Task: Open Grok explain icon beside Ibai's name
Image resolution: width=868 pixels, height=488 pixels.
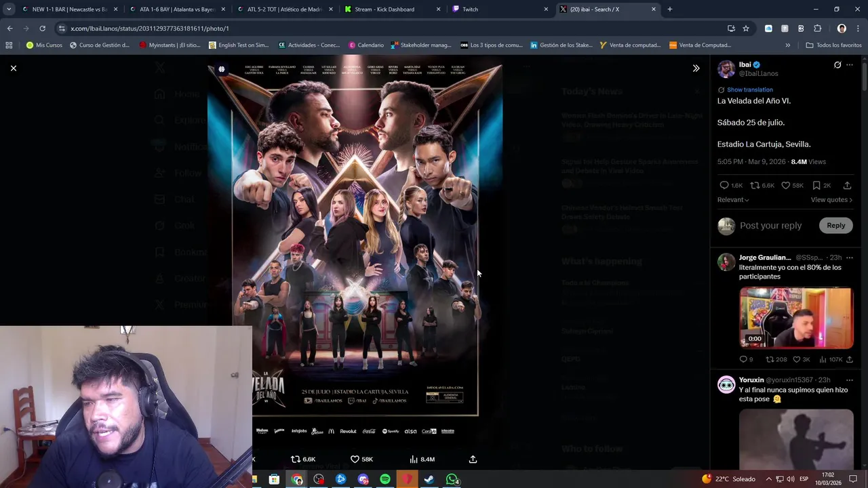Action: [837, 65]
